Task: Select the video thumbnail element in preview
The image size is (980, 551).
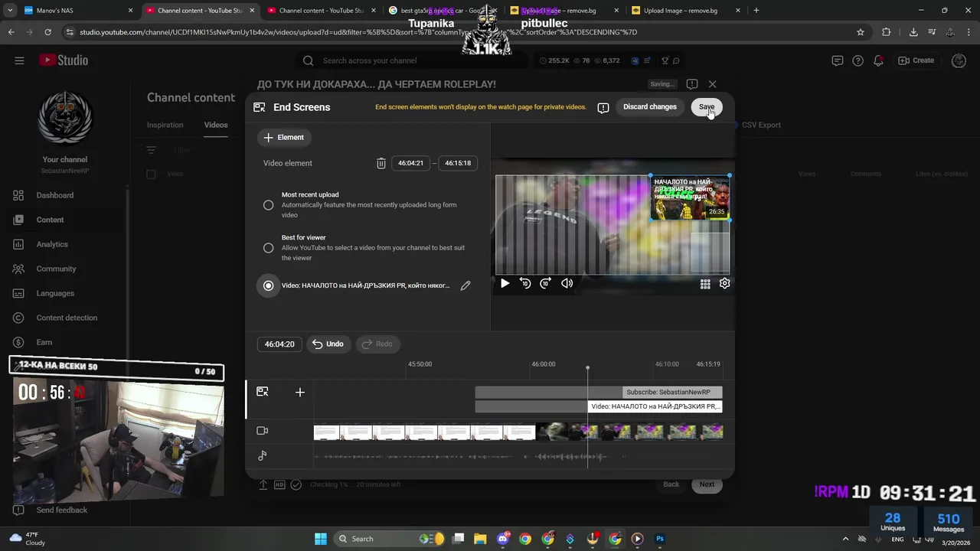Action: (690, 197)
